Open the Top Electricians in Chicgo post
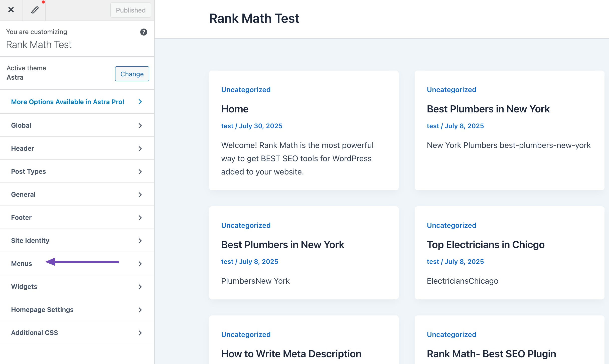Image resolution: width=609 pixels, height=364 pixels. pyautogui.click(x=486, y=245)
